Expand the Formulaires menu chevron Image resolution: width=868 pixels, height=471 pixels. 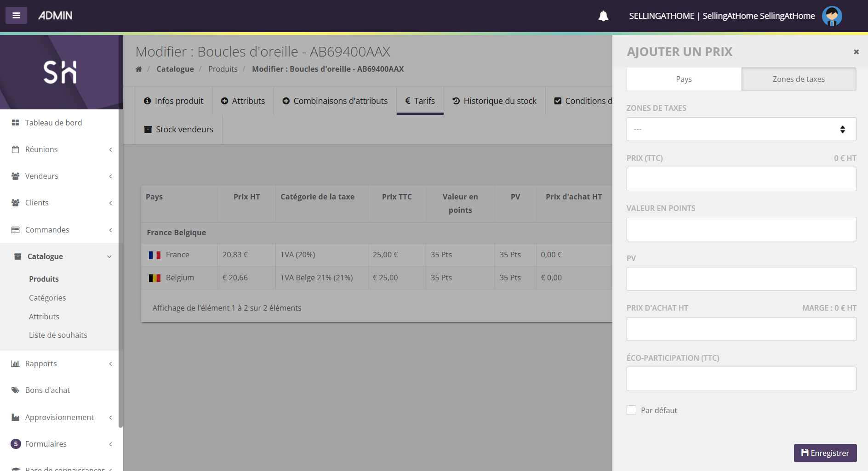110,444
